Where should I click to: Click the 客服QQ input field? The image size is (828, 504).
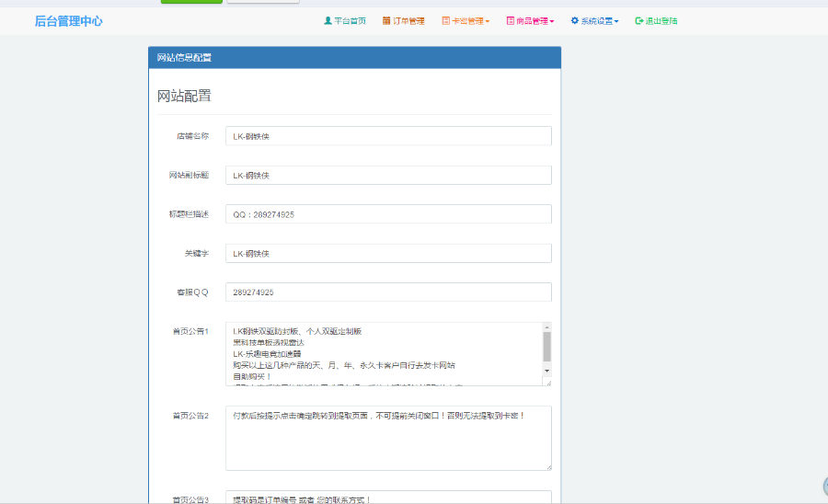point(388,292)
